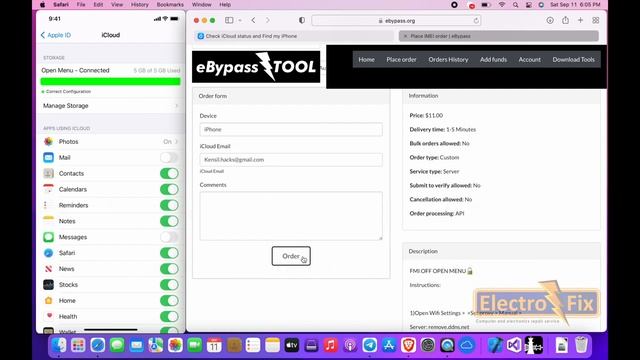Open the sidebar toggle dropdown arrow
Image resolution: width=640 pixels, height=360 pixels.
(240, 20)
